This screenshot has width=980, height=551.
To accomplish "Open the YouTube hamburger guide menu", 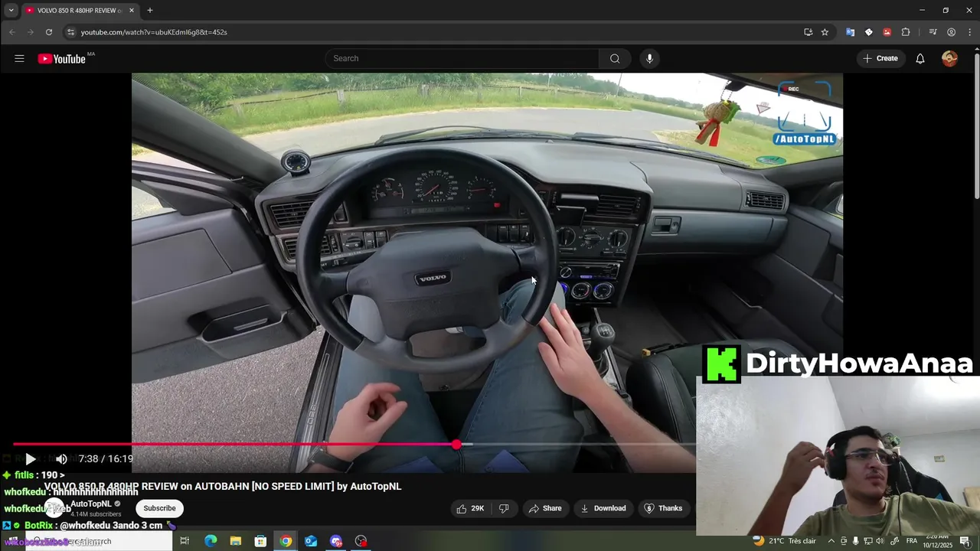I will tap(19, 58).
